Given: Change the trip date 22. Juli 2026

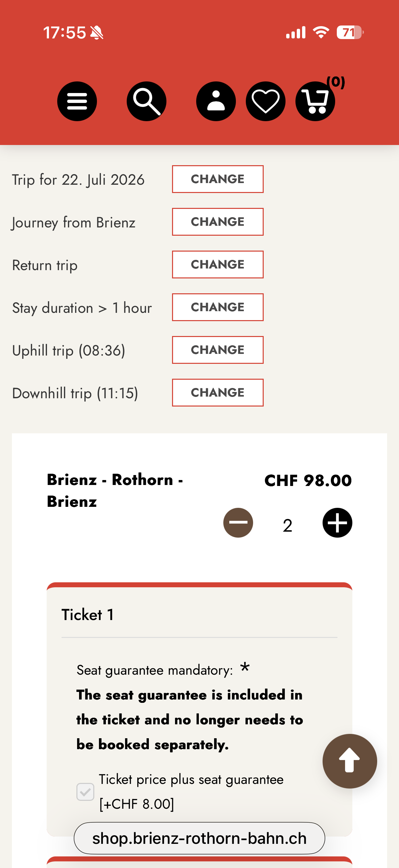Looking at the screenshot, I should tap(217, 179).
